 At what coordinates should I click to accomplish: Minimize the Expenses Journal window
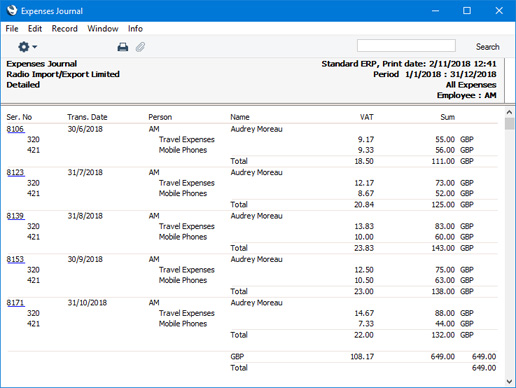click(x=435, y=11)
